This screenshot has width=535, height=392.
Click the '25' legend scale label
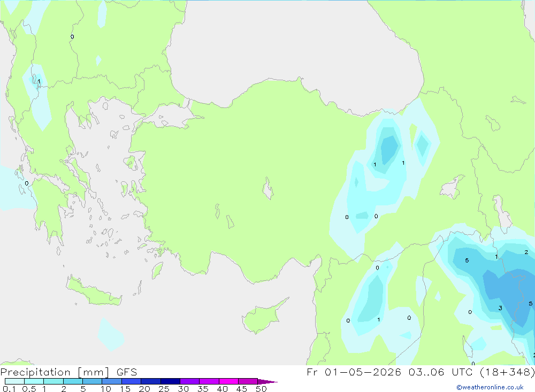[164, 389]
